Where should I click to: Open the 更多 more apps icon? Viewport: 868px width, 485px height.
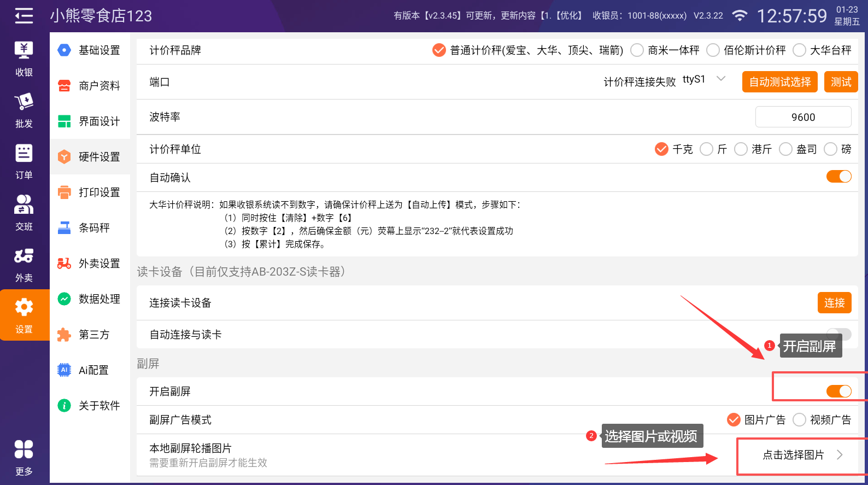pos(24,458)
